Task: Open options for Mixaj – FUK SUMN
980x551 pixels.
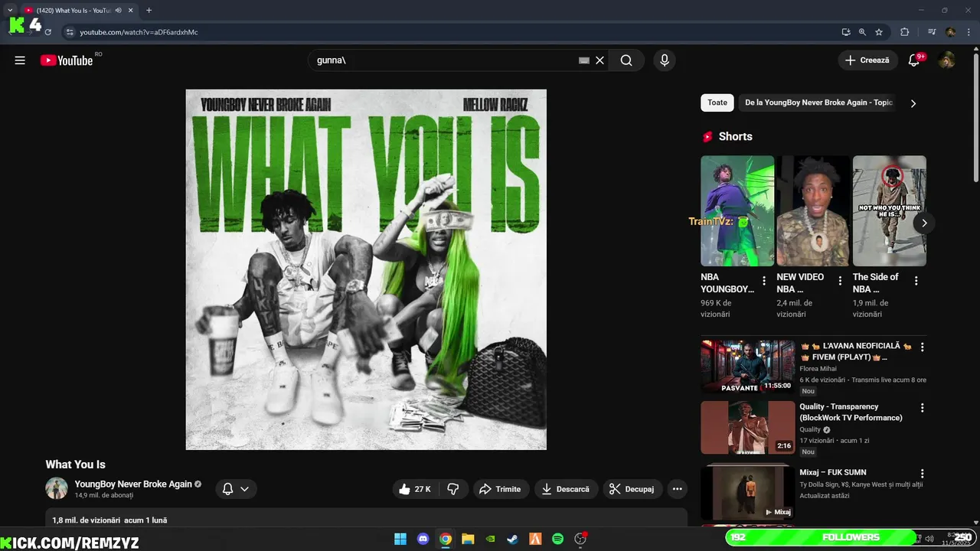Action: (x=922, y=474)
